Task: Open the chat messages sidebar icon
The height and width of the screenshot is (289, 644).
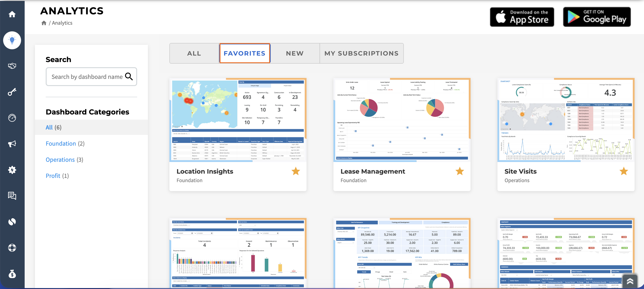Action: [x=12, y=196]
